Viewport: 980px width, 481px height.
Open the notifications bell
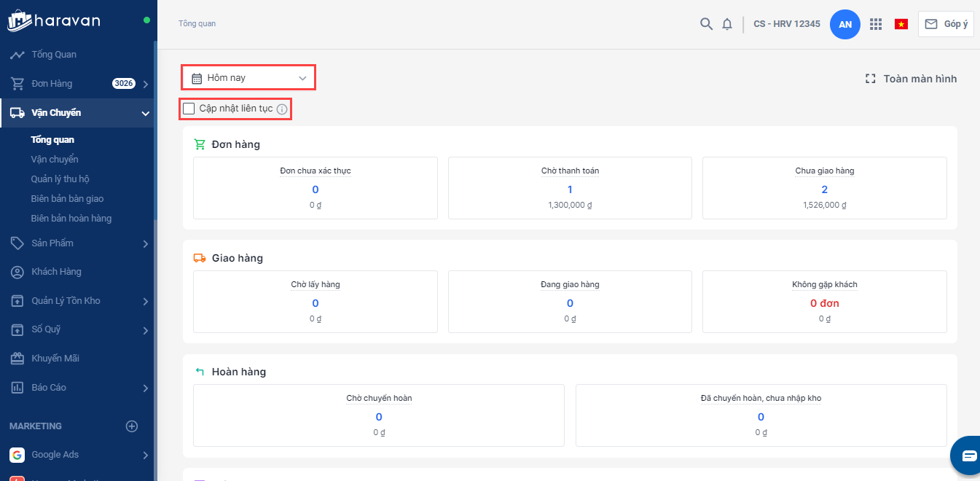coord(727,24)
